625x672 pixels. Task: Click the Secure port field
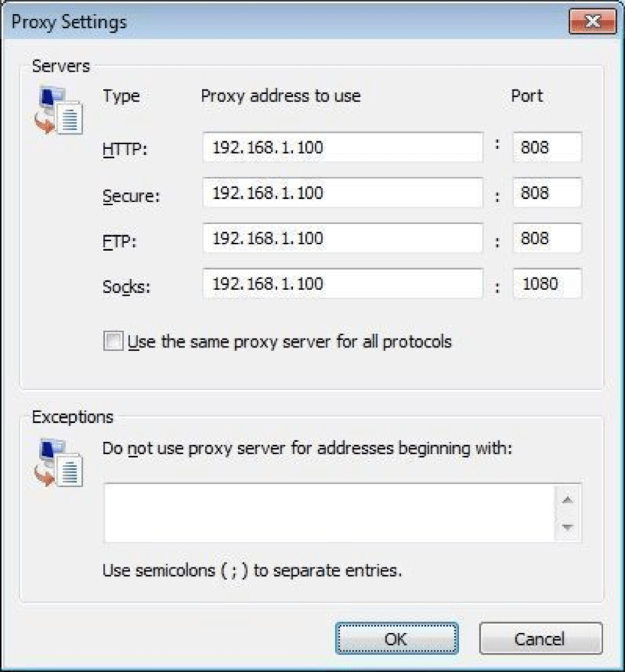547,193
